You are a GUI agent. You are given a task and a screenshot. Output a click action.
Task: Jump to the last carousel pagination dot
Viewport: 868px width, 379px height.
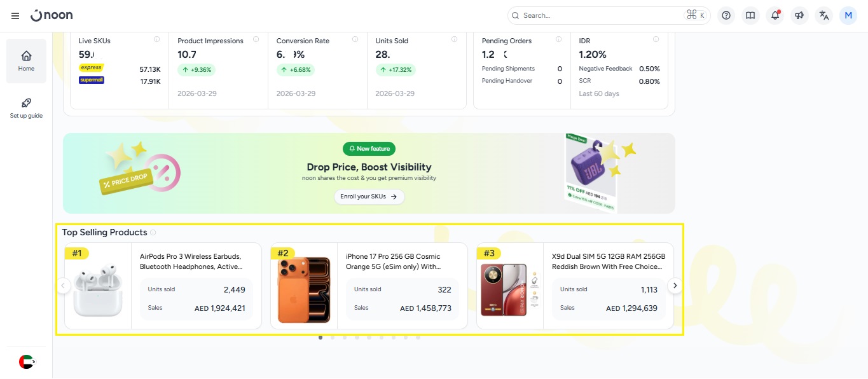[418, 338]
